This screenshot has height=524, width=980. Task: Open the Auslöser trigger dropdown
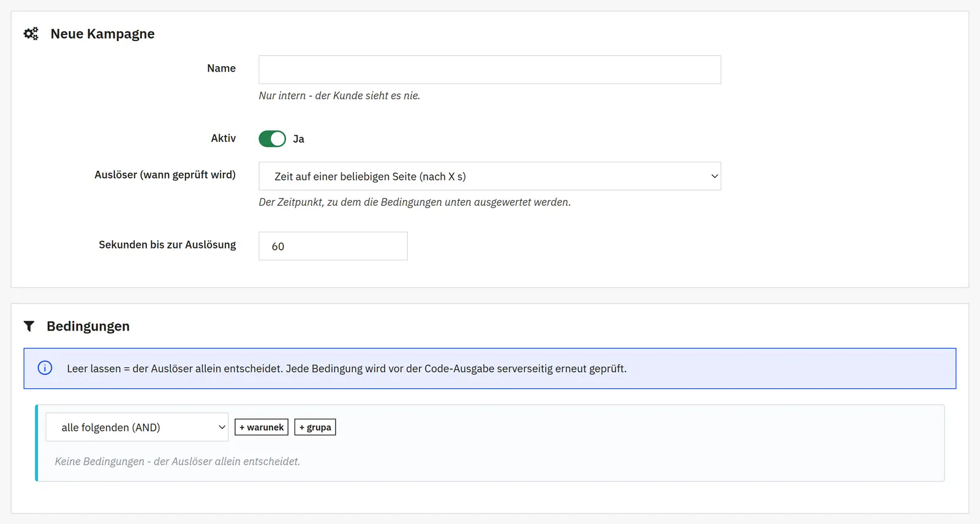point(489,176)
